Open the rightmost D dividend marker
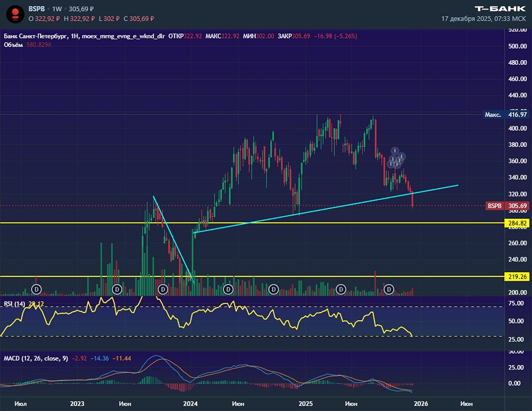The image size is (532, 411). (389, 289)
